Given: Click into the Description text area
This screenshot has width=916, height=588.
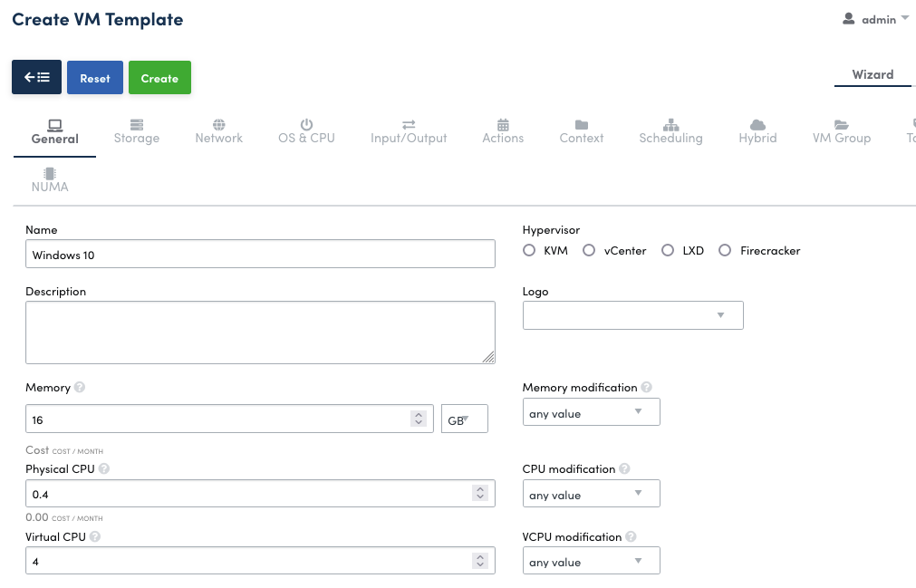Looking at the screenshot, I should click(260, 333).
